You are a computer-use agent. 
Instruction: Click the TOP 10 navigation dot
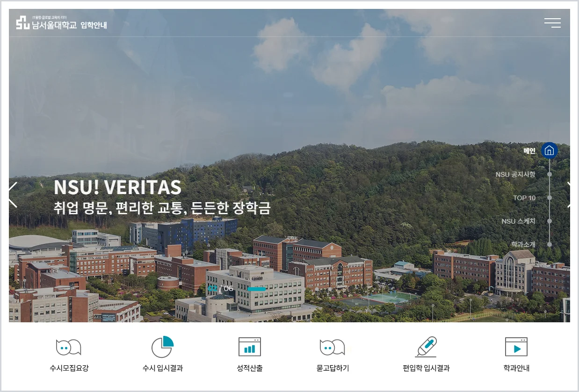click(550, 198)
